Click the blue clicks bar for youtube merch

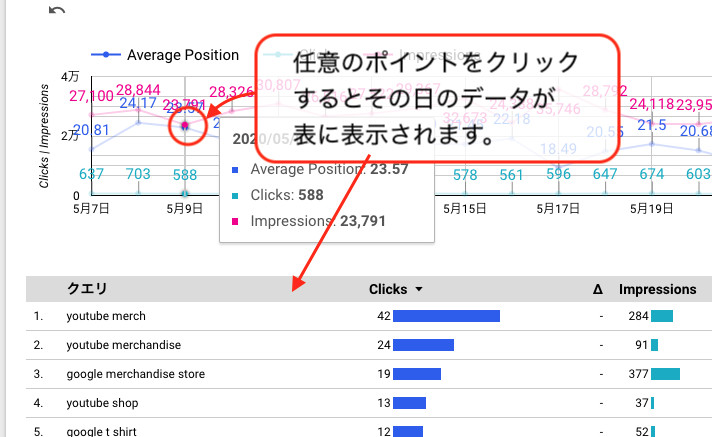coord(446,316)
